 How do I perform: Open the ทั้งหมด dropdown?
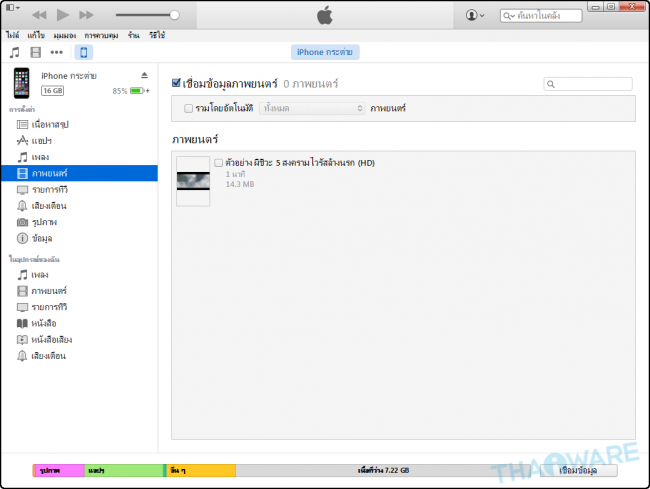(x=312, y=108)
